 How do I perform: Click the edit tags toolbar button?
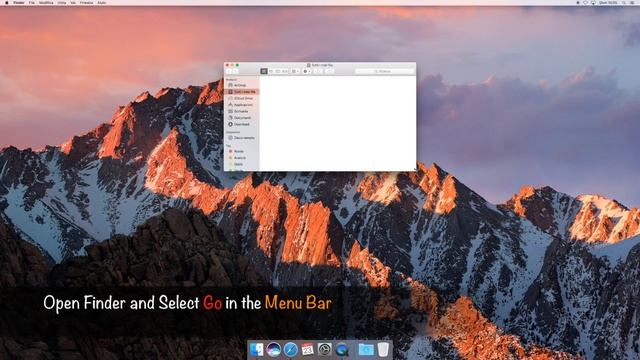(x=329, y=71)
